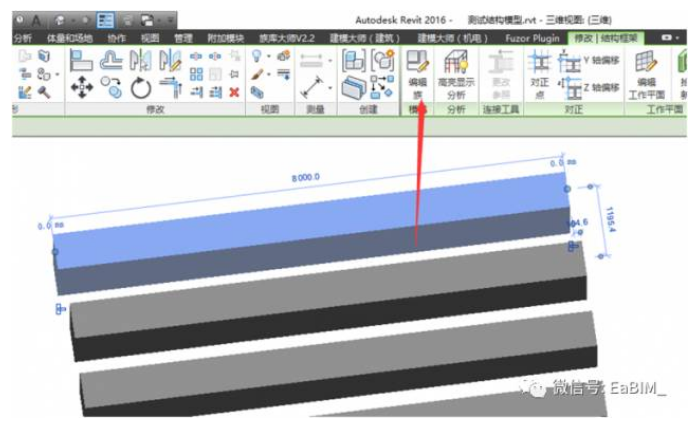This screenshot has height=422, width=696.
Task: Select the Offset tool
Action: (111, 61)
